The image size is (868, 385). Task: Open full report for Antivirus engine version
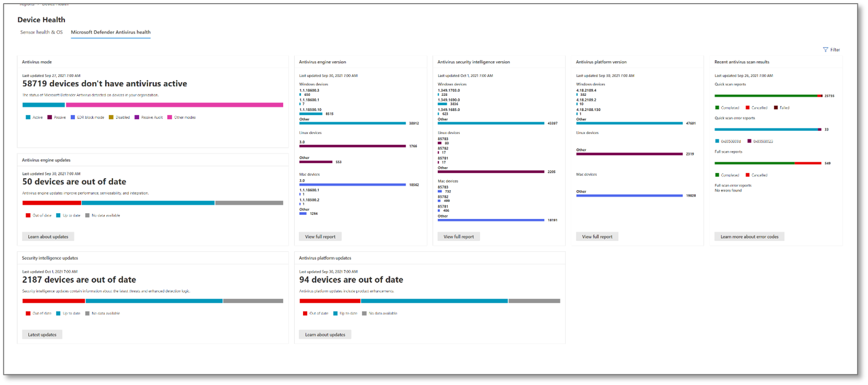(x=320, y=237)
